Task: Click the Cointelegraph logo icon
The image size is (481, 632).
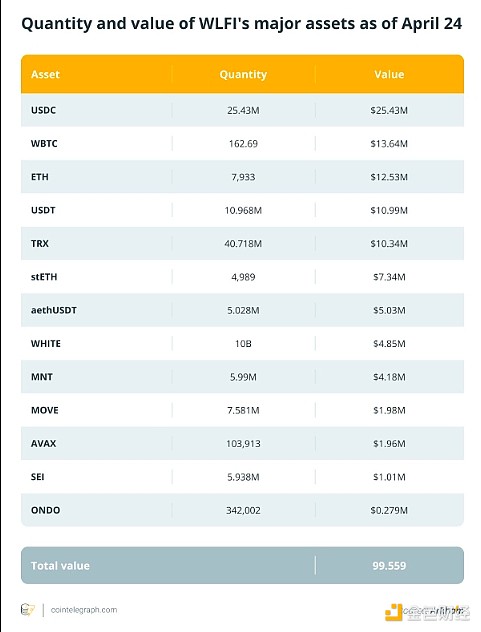Action: pyautogui.click(x=27, y=609)
